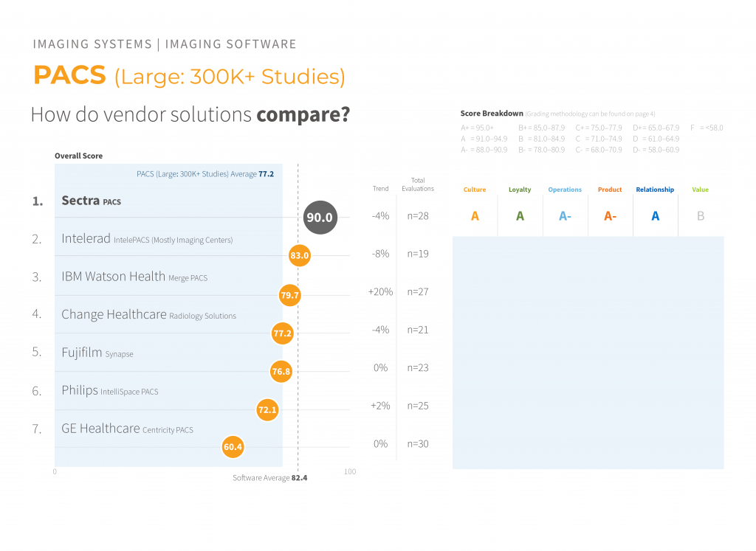Click the Fujifilm Synapse vendor label

click(97, 353)
